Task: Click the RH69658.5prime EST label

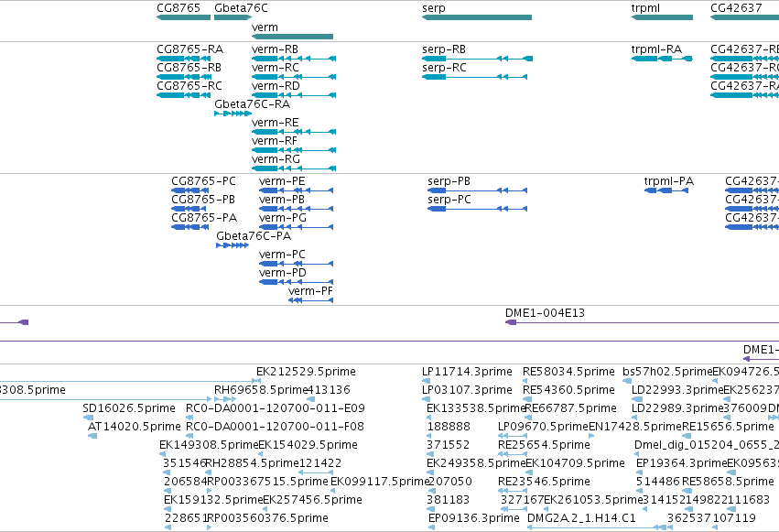Action: [261, 390]
